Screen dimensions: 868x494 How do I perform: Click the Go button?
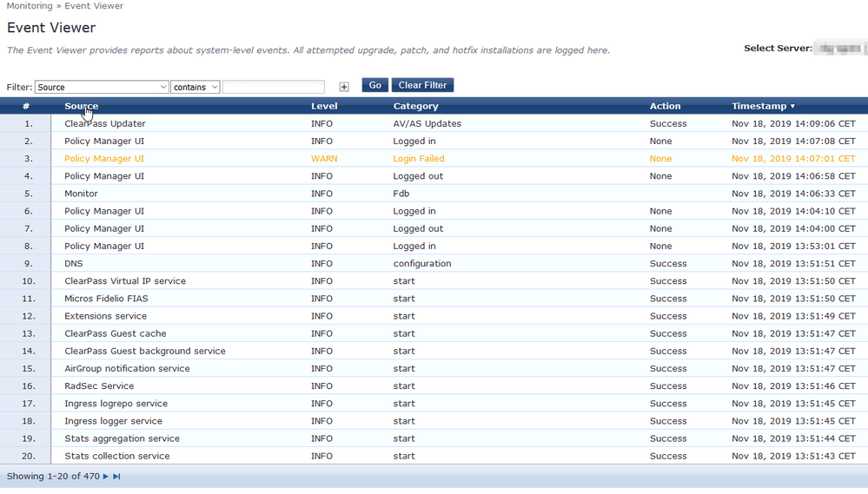tap(374, 85)
